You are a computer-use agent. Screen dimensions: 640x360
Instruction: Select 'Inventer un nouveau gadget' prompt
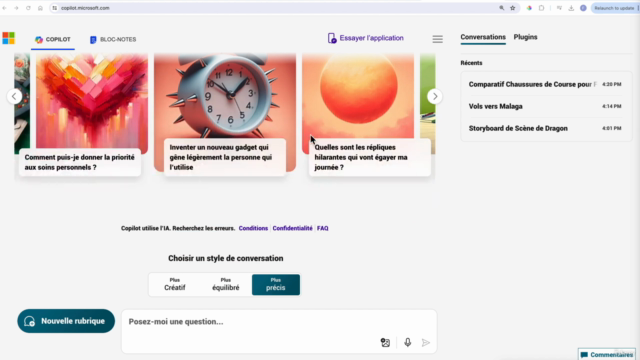225,157
